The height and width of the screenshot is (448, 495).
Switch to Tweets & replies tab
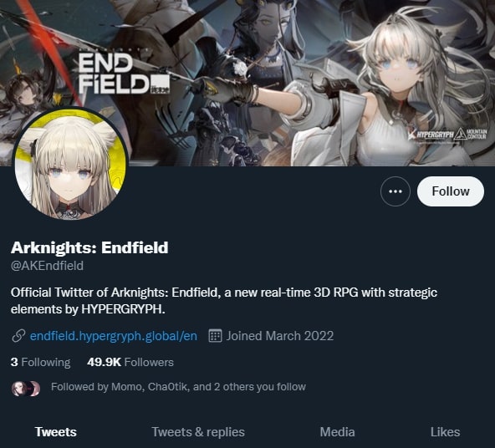[x=198, y=432]
